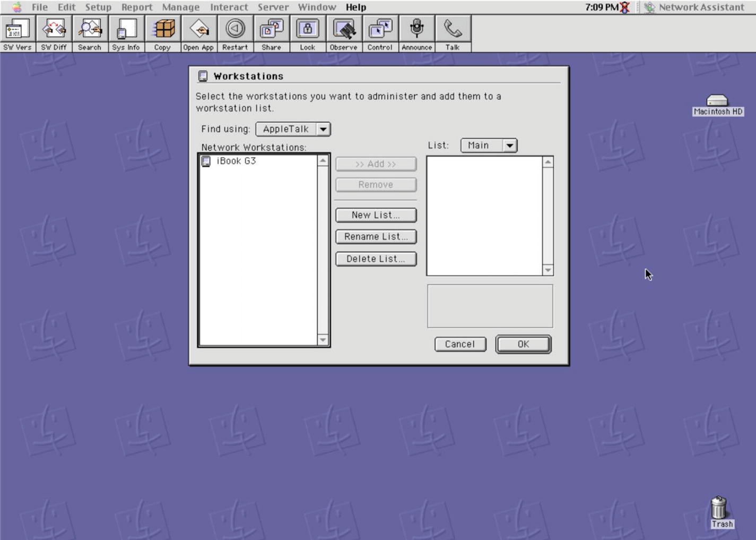Viewport: 756px width, 540px height.
Task: Open the Interact menu
Action: pyautogui.click(x=229, y=7)
